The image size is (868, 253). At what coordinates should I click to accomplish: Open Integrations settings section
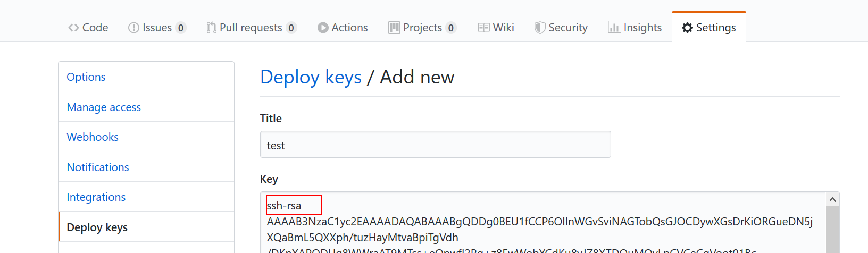pos(96,197)
